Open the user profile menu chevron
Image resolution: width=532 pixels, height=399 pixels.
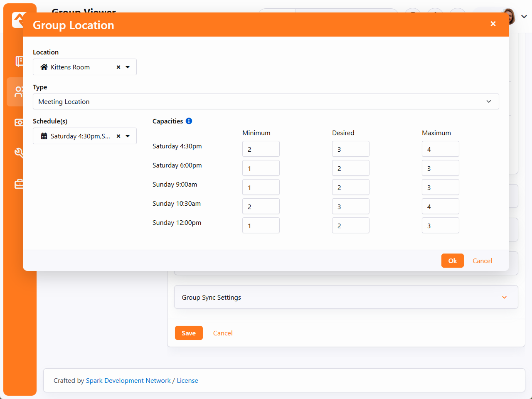524,17
